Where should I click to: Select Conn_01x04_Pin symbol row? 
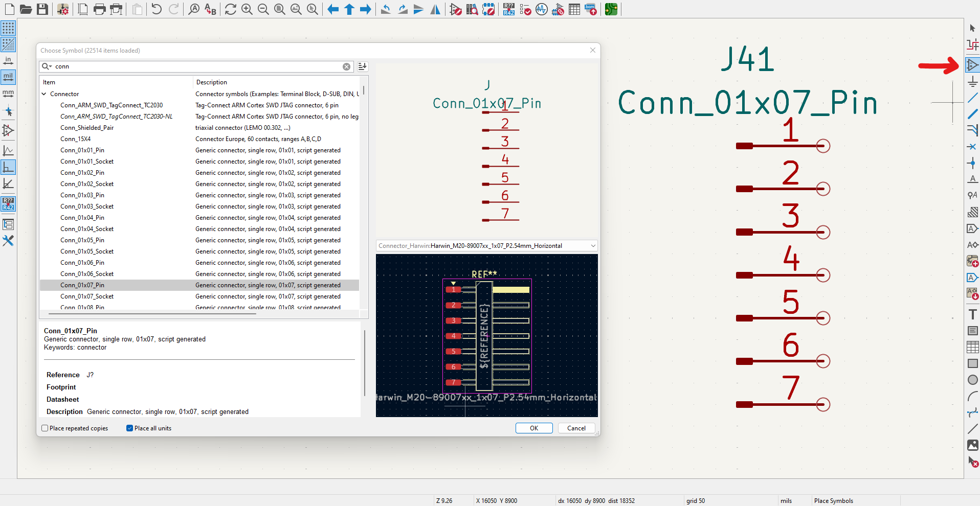[x=199, y=218]
